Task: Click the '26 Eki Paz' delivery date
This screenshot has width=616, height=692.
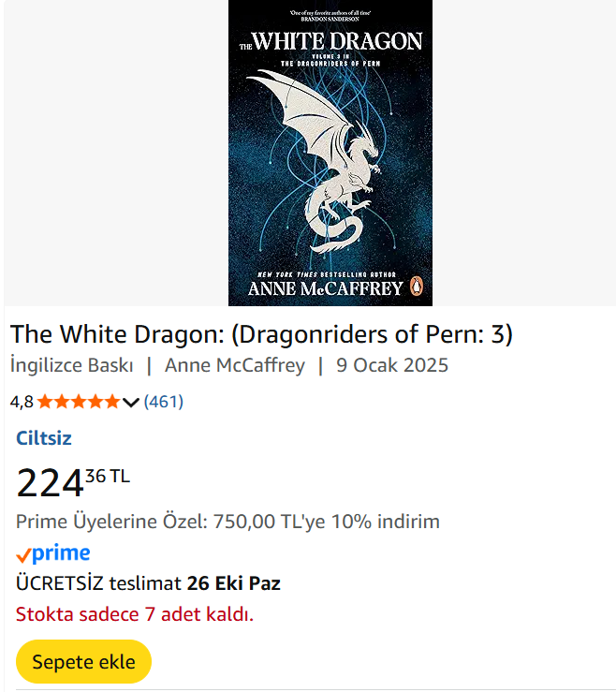Action: (234, 583)
